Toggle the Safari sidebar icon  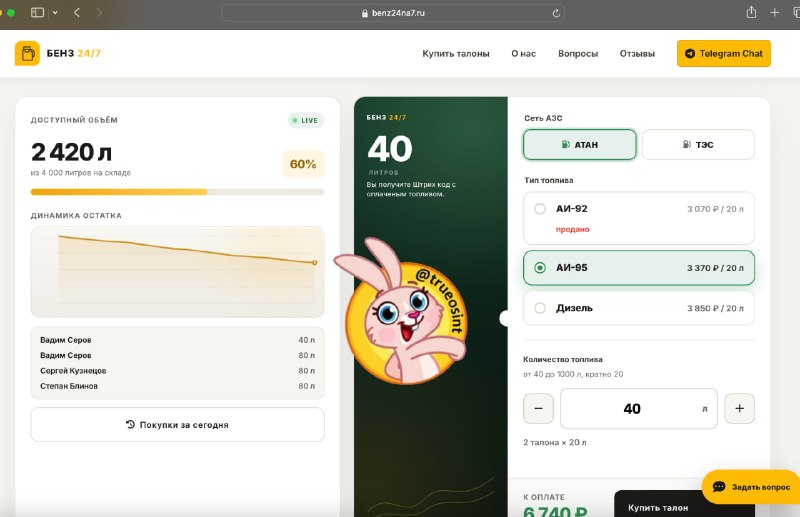click(x=37, y=13)
